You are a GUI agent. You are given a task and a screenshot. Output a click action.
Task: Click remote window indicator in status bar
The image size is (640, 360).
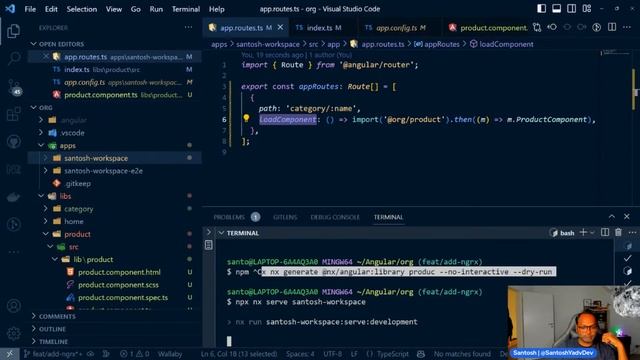click(9, 354)
